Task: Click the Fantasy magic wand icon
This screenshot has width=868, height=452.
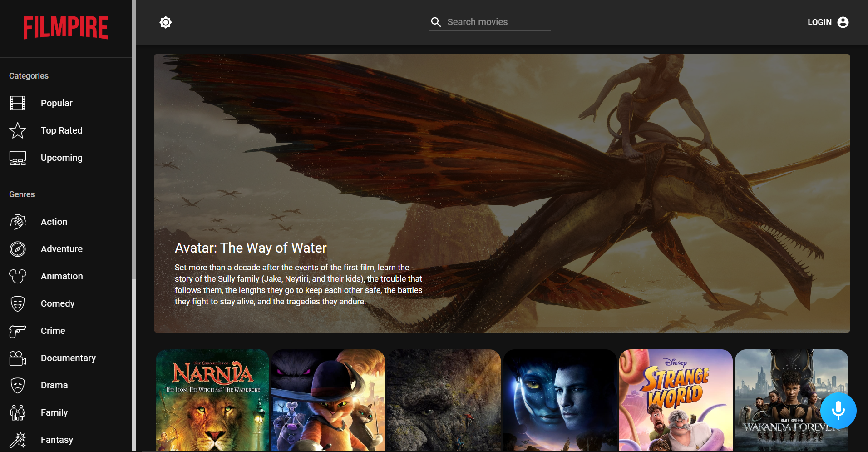Action: click(18, 440)
